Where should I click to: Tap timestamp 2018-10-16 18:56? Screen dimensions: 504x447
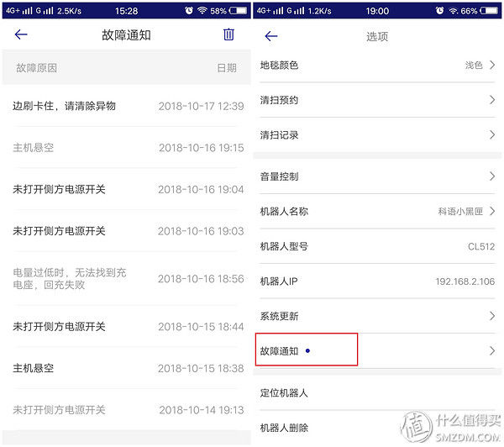202,279
